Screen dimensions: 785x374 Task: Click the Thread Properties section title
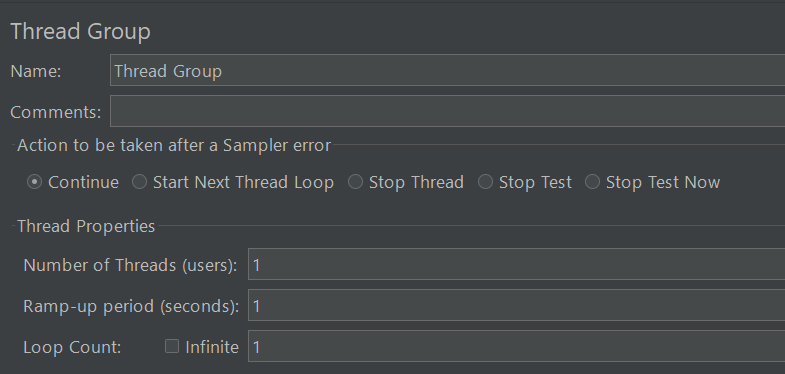pyautogui.click(x=86, y=226)
